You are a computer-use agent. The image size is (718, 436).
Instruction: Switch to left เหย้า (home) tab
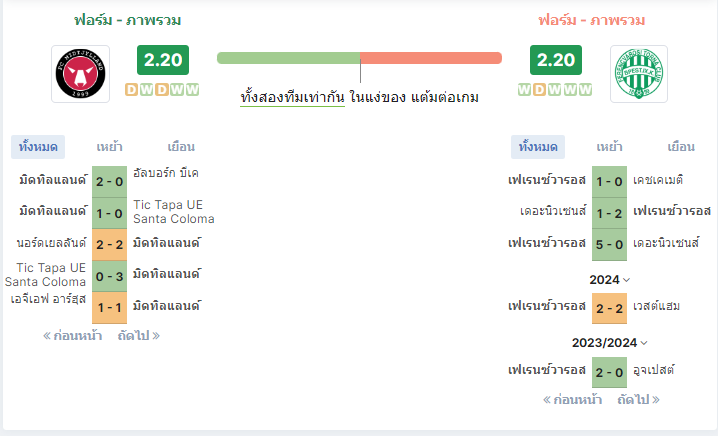(x=109, y=147)
